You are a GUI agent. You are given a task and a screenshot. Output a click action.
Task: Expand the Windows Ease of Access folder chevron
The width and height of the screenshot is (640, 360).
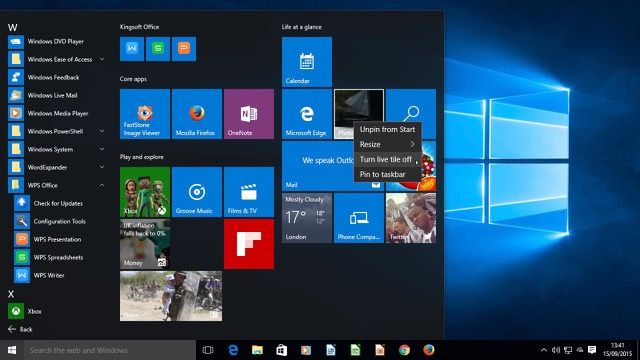[102, 59]
